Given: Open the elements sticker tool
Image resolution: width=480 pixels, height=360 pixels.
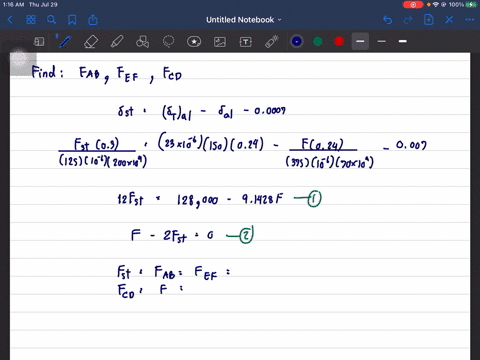Looking at the screenshot, I should 194,42.
